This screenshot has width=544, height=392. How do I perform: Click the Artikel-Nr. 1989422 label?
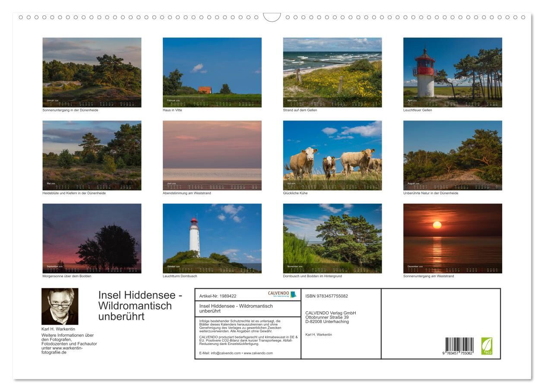(218, 296)
